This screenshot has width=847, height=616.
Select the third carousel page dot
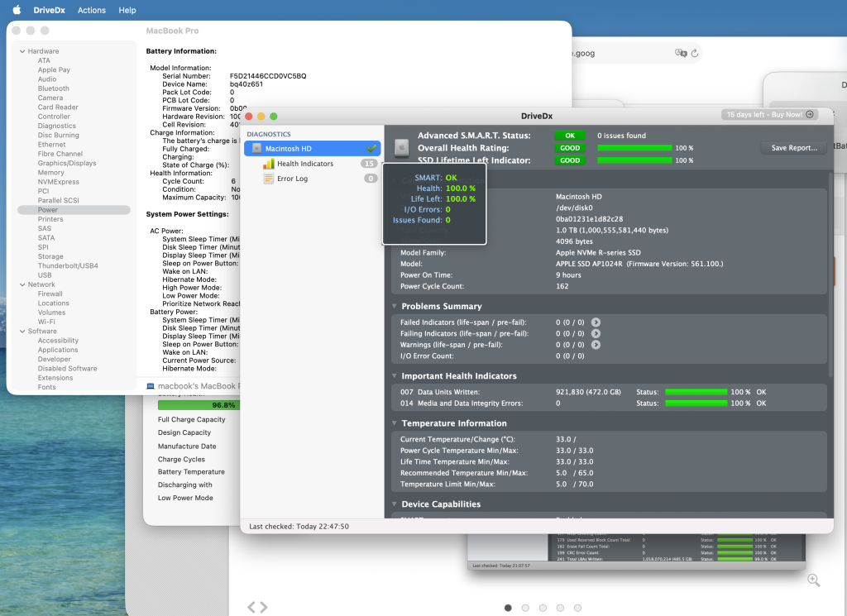click(543, 608)
